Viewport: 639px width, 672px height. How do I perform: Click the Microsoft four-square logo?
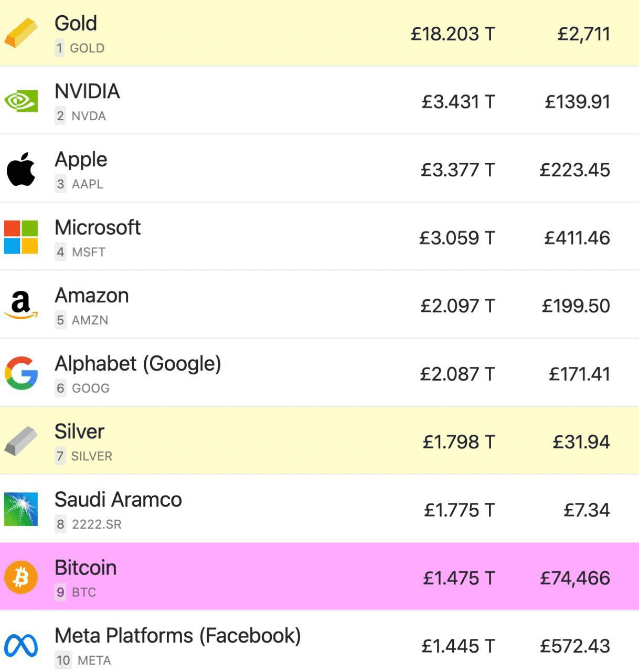tap(21, 237)
